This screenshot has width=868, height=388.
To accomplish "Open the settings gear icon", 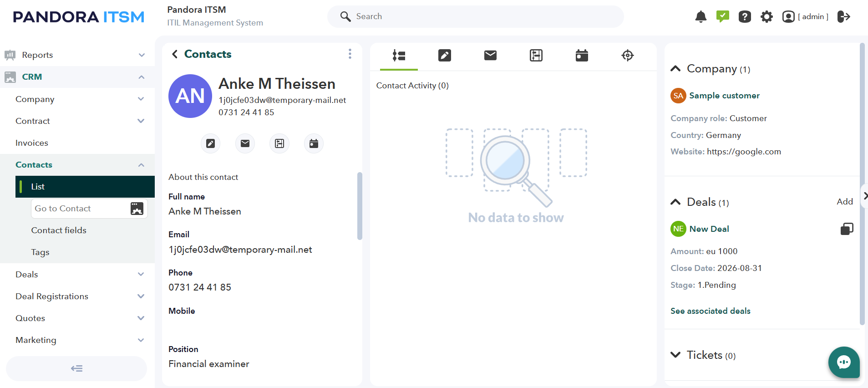I will (766, 17).
